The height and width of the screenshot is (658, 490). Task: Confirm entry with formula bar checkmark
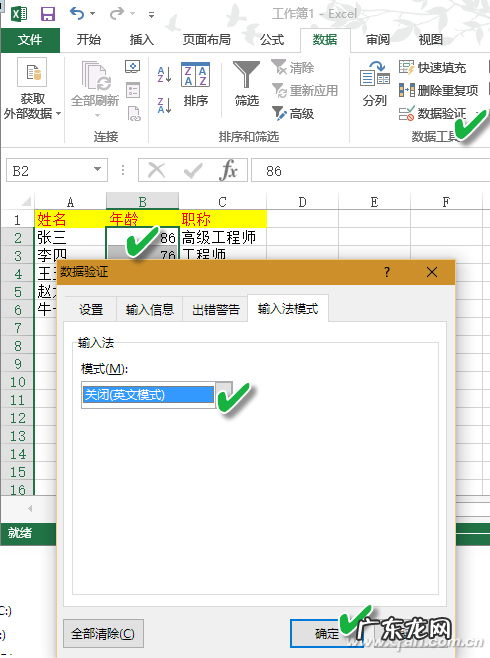point(193,171)
